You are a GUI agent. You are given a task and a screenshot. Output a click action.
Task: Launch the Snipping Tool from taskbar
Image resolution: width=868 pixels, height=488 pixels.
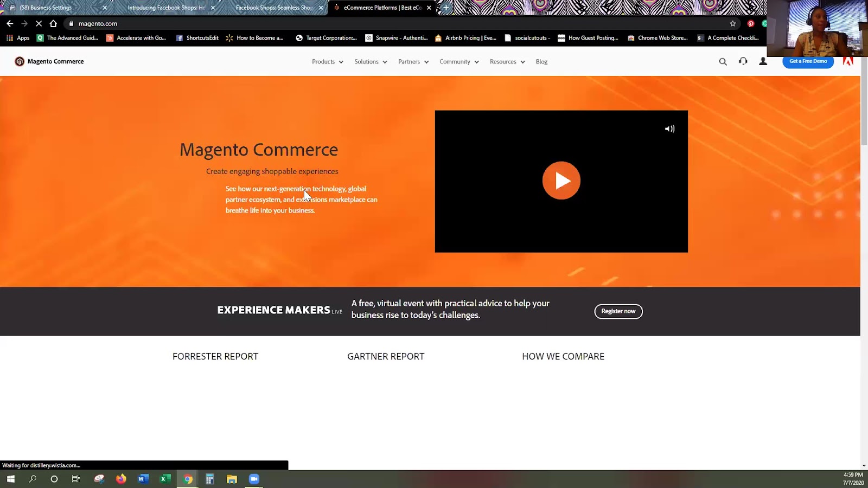click(x=99, y=479)
